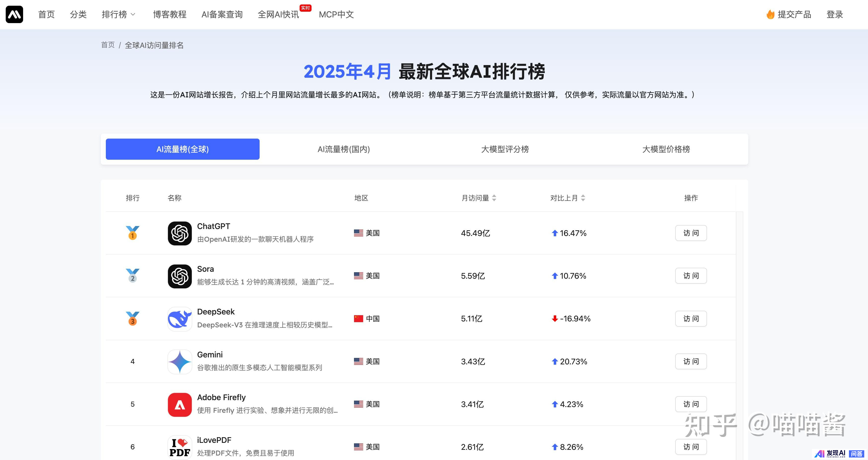Click 访问 button for Adobe Firefly

pos(691,404)
